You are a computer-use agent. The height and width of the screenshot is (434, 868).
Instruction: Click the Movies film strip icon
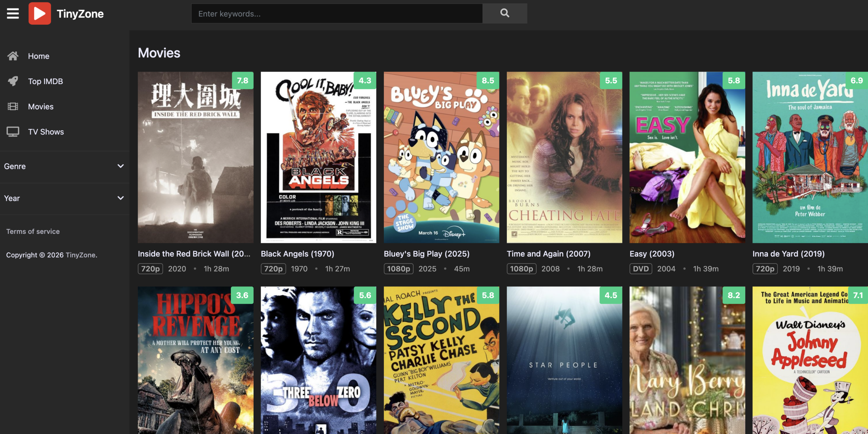click(13, 107)
